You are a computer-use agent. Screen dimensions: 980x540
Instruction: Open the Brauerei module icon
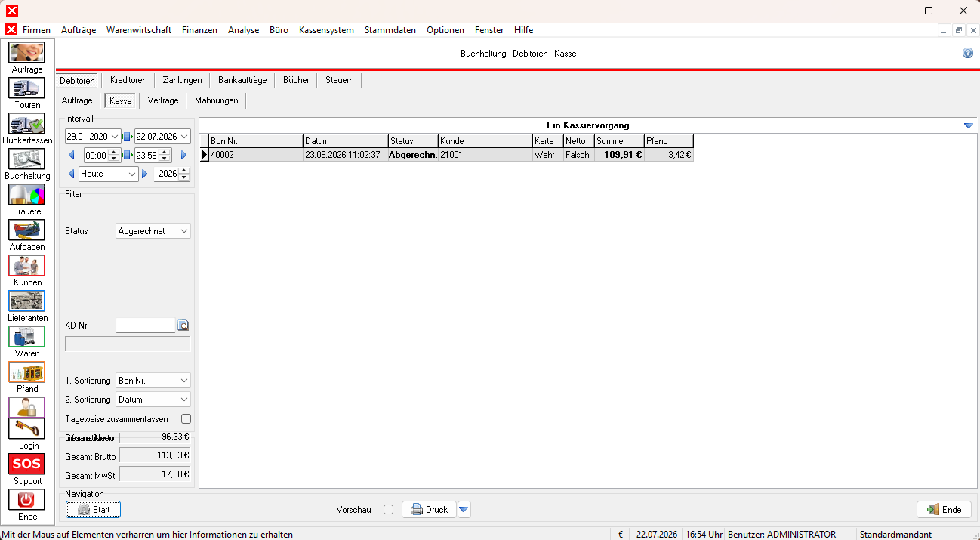[x=26, y=194]
